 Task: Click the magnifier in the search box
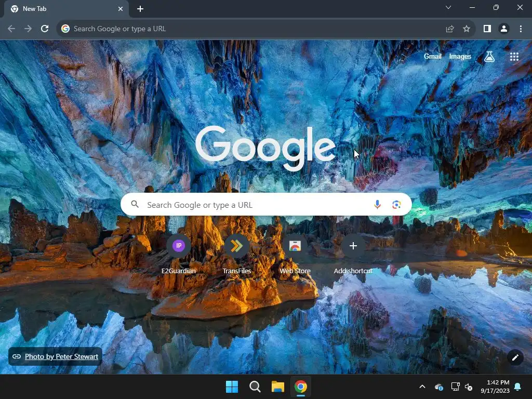pos(135,204)
